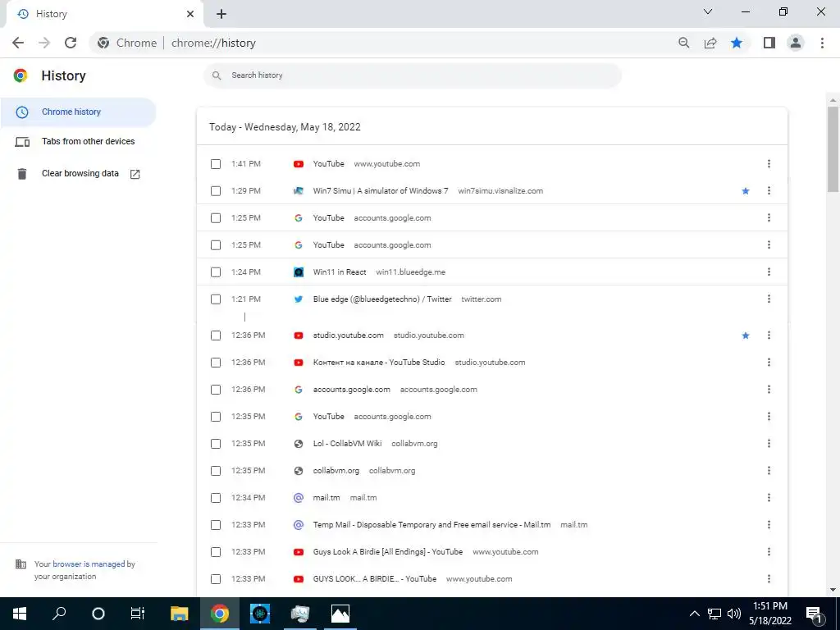This screenshot has width=840, height=630.
Task: Open the 'browser is managed' link
Action: click(89, 564)
